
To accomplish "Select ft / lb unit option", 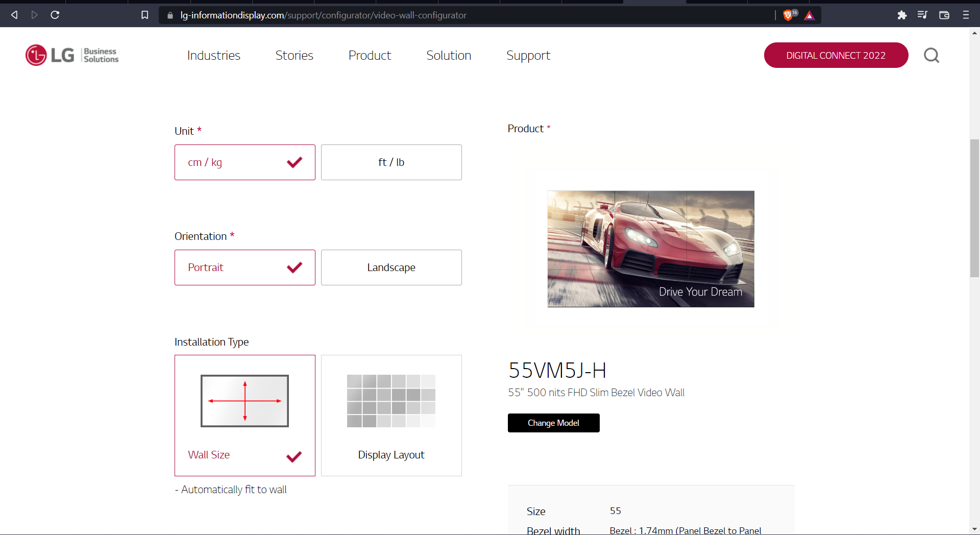I will [391, 162].
